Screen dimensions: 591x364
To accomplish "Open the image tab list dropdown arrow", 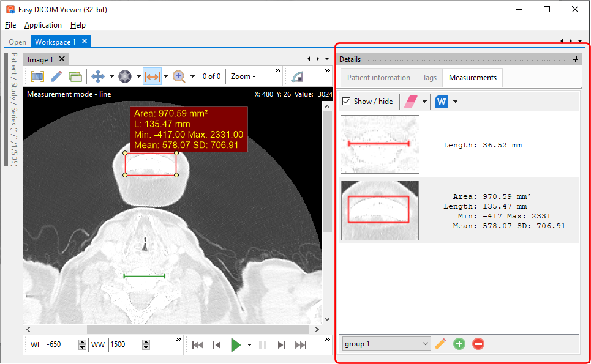I will click(327, 59).
